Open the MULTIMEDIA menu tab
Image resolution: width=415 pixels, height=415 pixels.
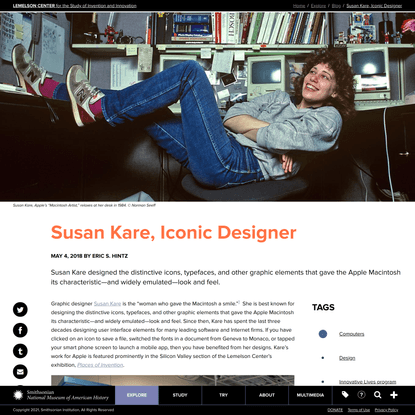(x=310, y=395)
